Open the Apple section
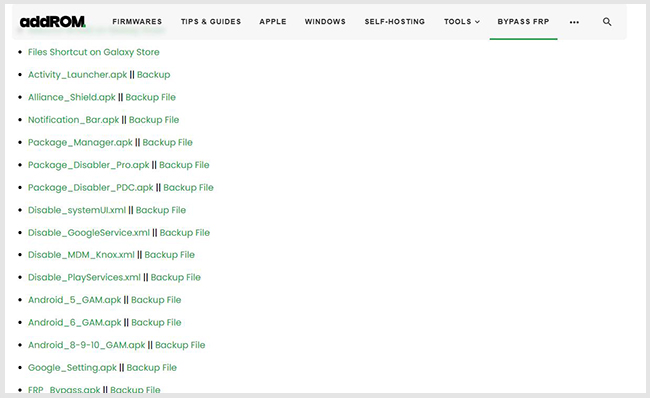650x399 pixels. 273,22
